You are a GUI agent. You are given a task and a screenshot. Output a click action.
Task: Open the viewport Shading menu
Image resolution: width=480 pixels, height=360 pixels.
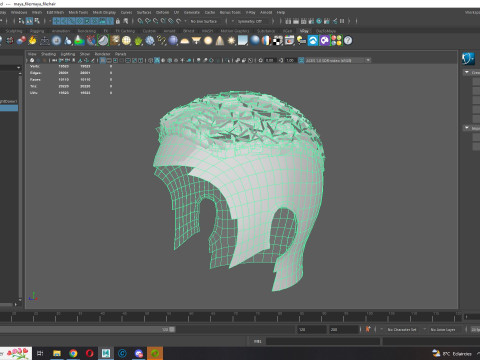coord(48,54)
